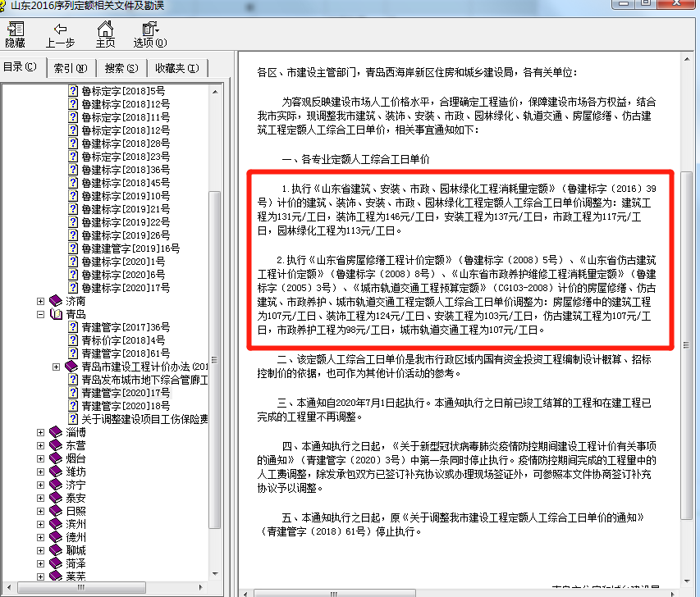The width and height of the screenshot is (700, 597).
Task: Click the book icon next to 淄博
Action: [x=56, y=432]
